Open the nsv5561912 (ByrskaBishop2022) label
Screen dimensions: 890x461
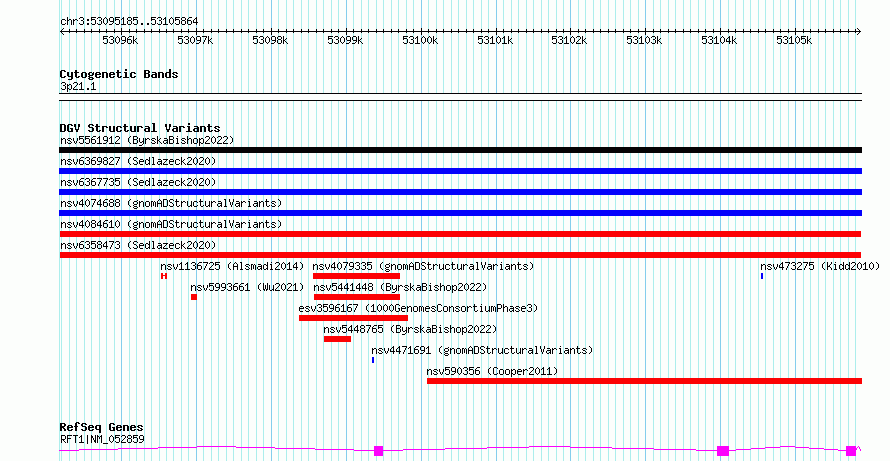[x=147, y=140]
